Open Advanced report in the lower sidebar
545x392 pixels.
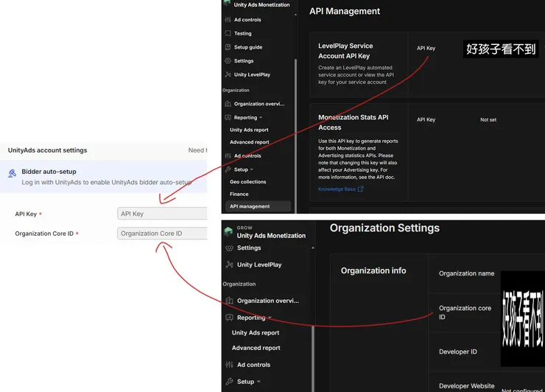256,348
